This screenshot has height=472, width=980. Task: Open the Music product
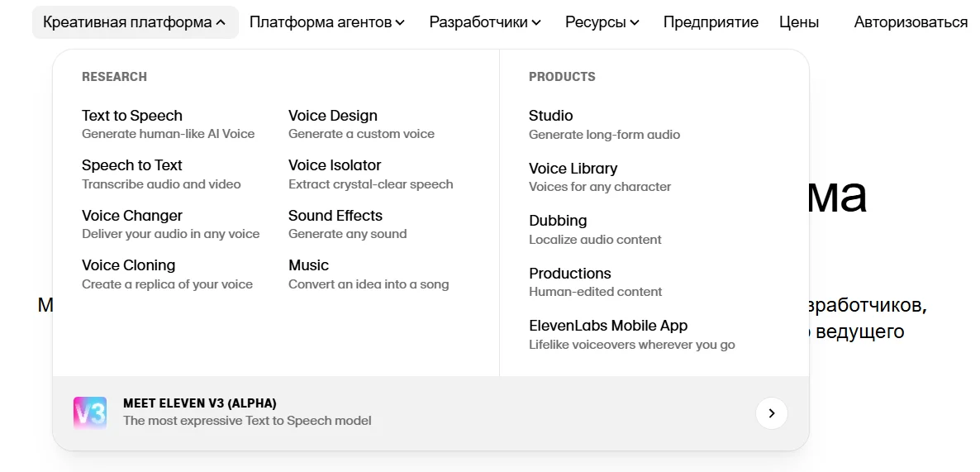coord(308,265)
